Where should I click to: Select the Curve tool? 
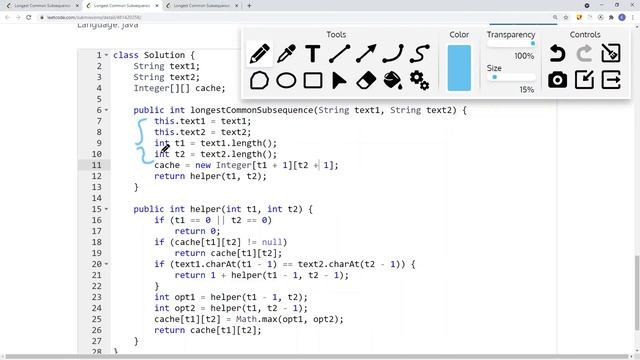(x=393, y=53)
